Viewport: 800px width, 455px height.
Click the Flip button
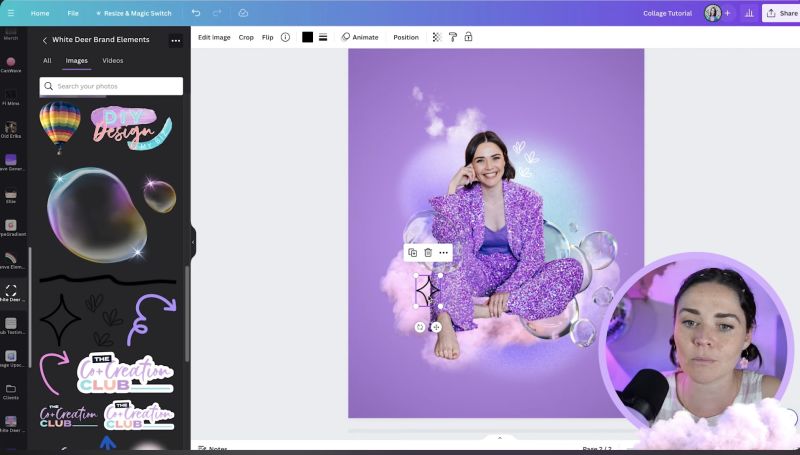(267, 37)
